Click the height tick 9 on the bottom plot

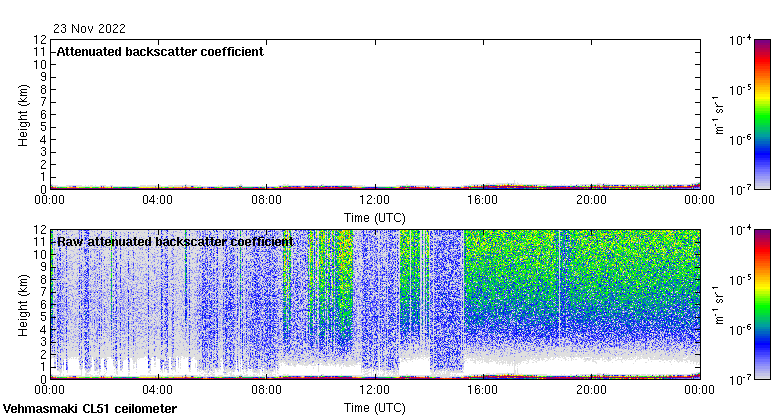(x=44, y=267)
